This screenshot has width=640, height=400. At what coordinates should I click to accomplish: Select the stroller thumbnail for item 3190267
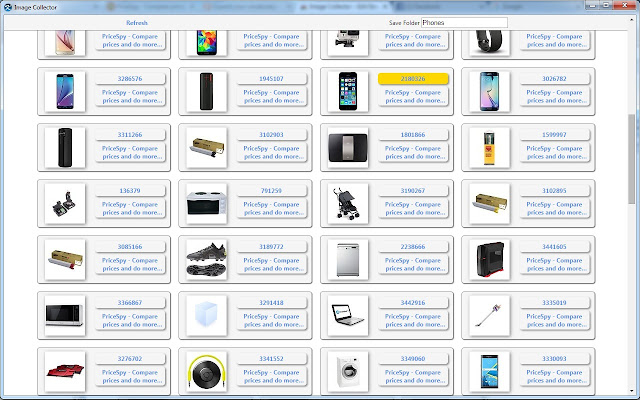348,203
